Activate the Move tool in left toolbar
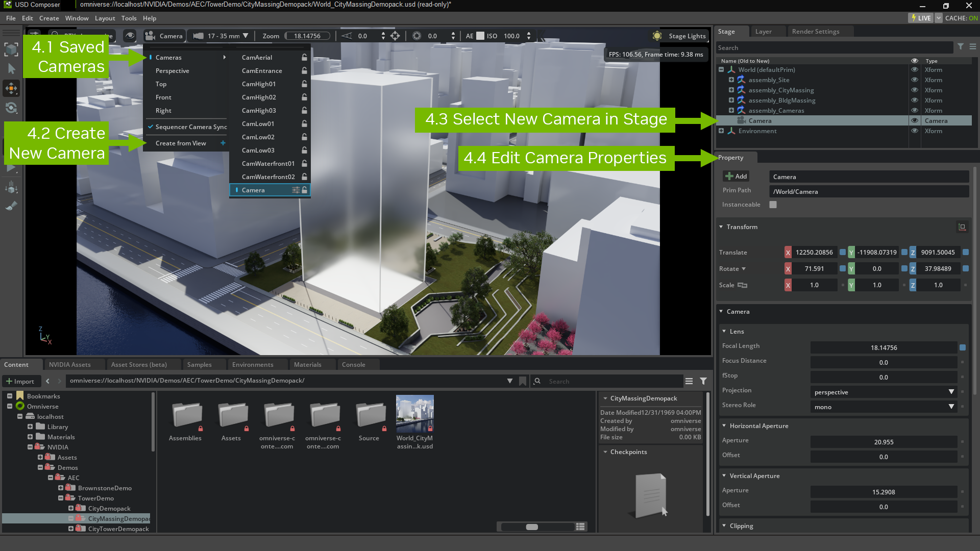The image size is (980, 551). point(11,88)
